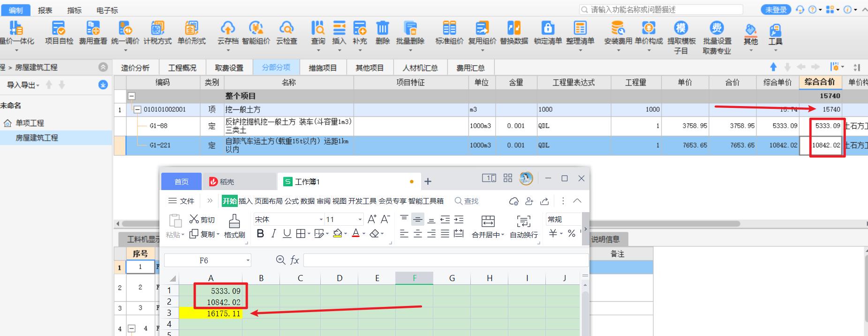Open the cell name box dropdown F6
Image resolution: width=868 pixels, height=336 pixels.
click(x=248, y=260)
